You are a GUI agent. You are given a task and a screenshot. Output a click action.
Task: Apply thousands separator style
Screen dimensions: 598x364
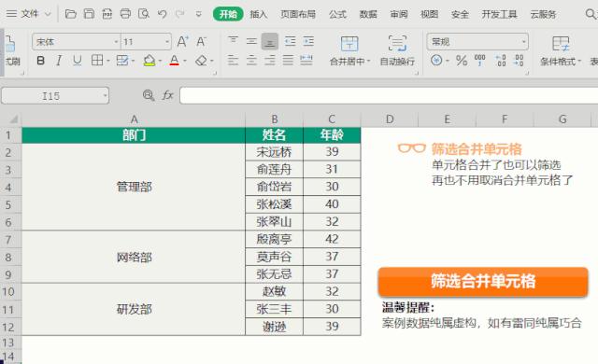pos(479,60)
